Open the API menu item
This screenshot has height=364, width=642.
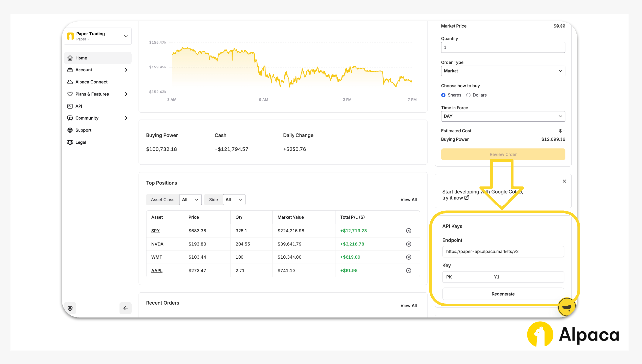(x=79, y=106)
